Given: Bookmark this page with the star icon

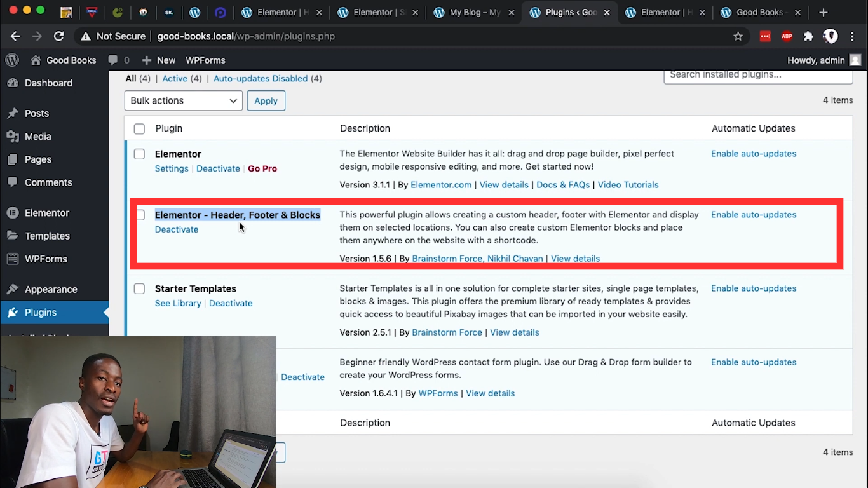Looking at the screenshot, I should click(x=738, y=36).
